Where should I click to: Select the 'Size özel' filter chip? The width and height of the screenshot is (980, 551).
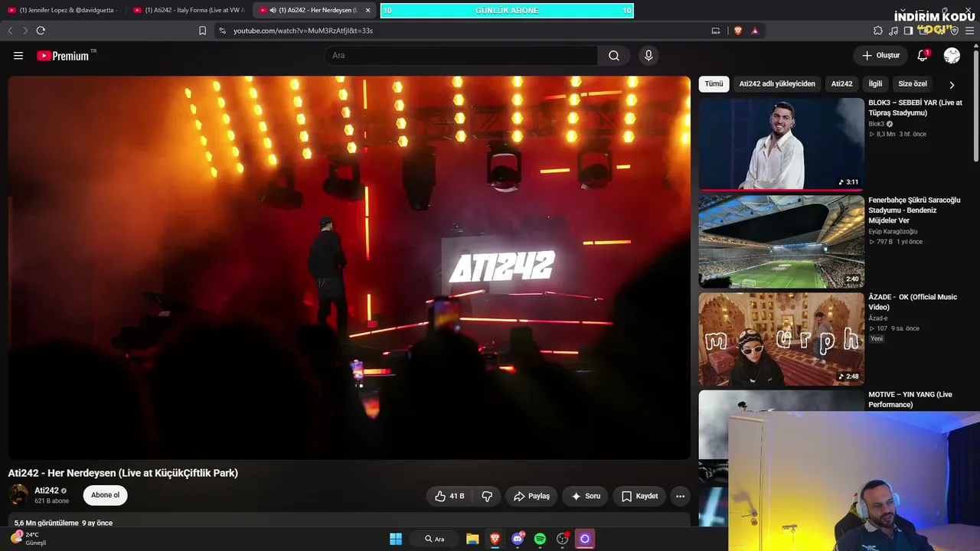pos(913,84)
